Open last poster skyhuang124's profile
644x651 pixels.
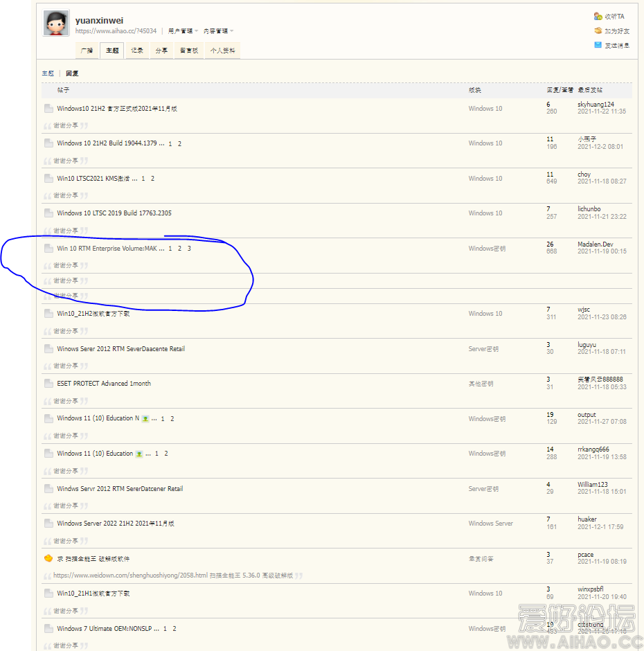tap(596, 105)
